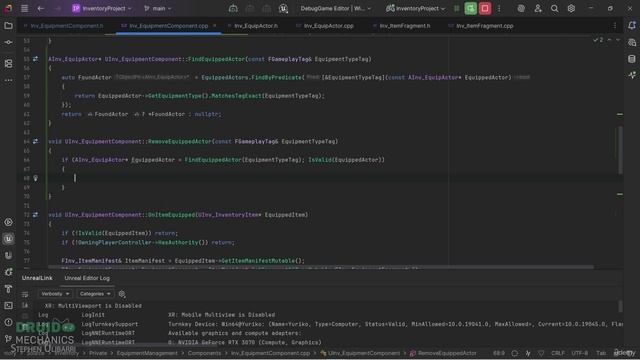Click OnItemEquipped function name at line 72
Viewport: 640px width, 360px height.
tap(171, 215)
